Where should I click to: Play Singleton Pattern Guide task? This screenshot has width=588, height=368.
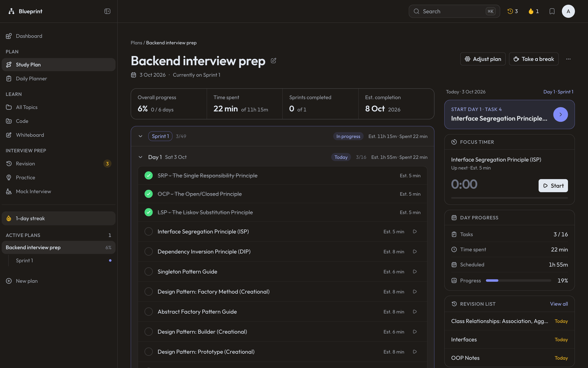[415, 271]
